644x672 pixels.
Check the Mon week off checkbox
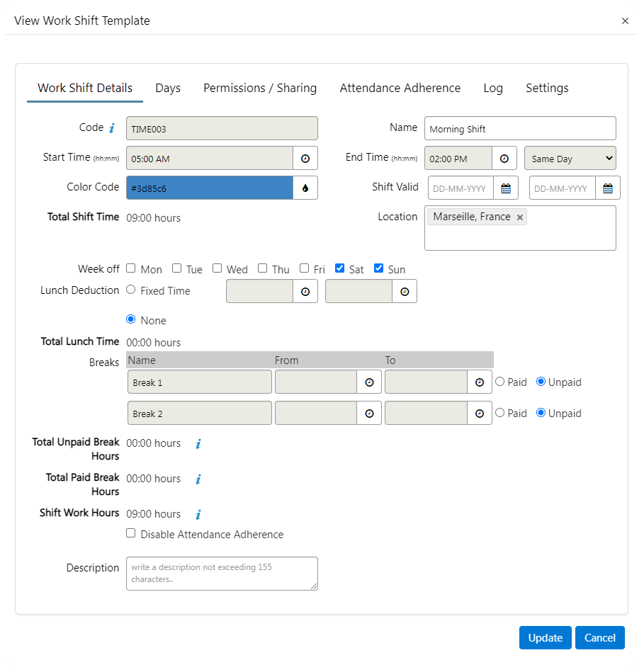pyautogui.click(x=131, y=268)
